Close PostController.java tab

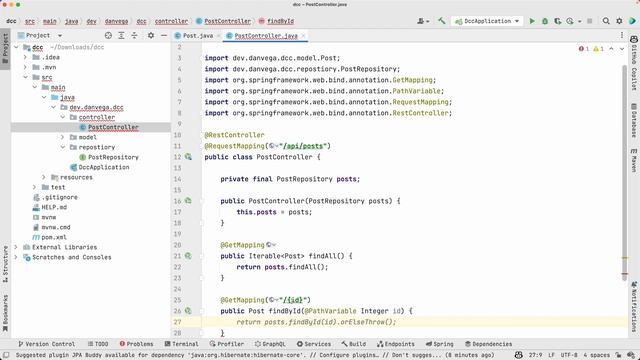(303, 36)
